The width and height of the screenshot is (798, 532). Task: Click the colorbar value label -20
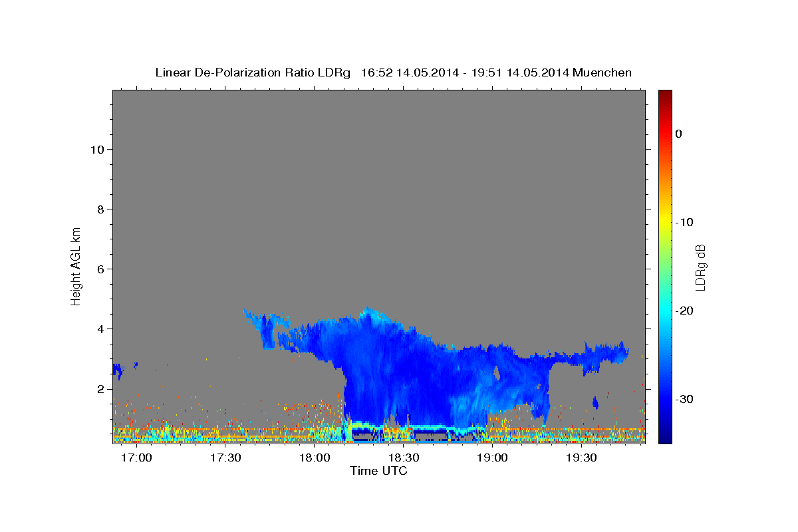tap(684, 311)
